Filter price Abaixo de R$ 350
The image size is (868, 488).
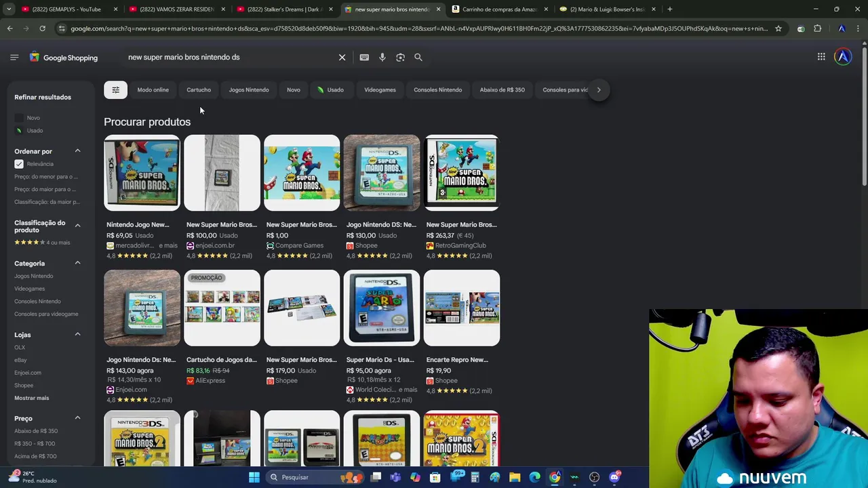[x=36, y=431]
